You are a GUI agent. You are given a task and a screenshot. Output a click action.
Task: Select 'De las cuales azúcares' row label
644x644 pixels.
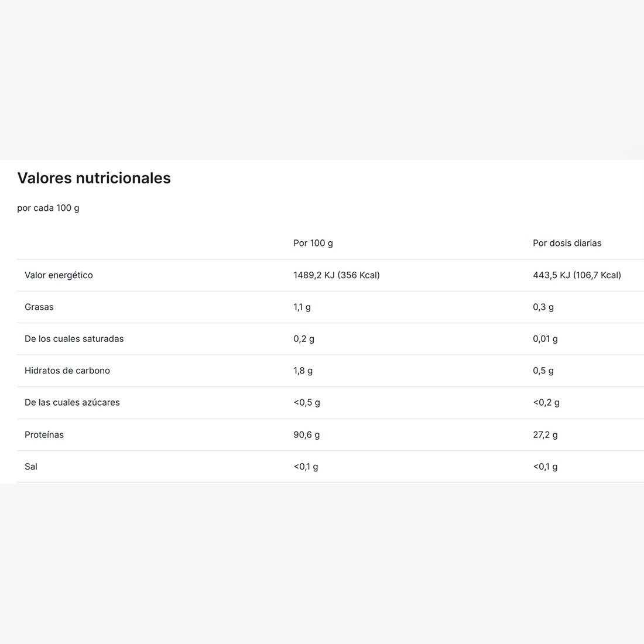coord(72,403)
